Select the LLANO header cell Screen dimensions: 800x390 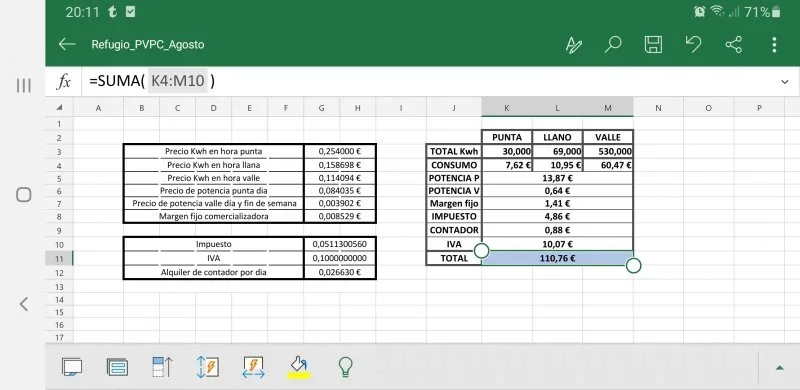click(x=557, y=137)
